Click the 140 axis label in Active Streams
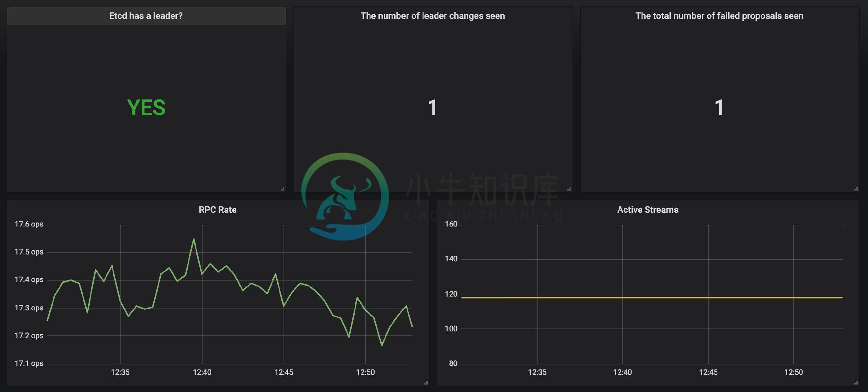868x392 pixels. coord(451,259)
